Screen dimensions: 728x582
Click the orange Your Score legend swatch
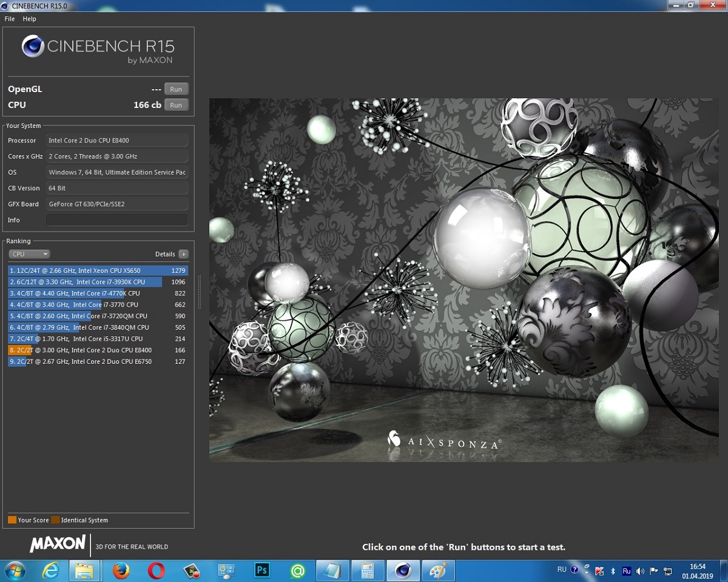click(12, 520)
